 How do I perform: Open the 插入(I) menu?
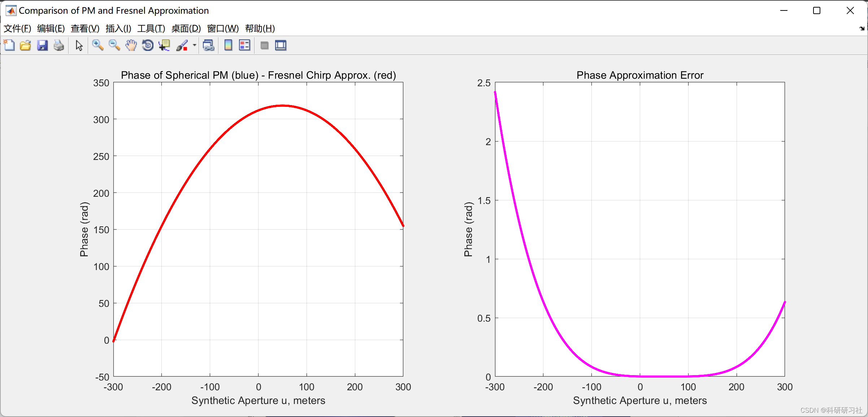(x=118, y=29)
